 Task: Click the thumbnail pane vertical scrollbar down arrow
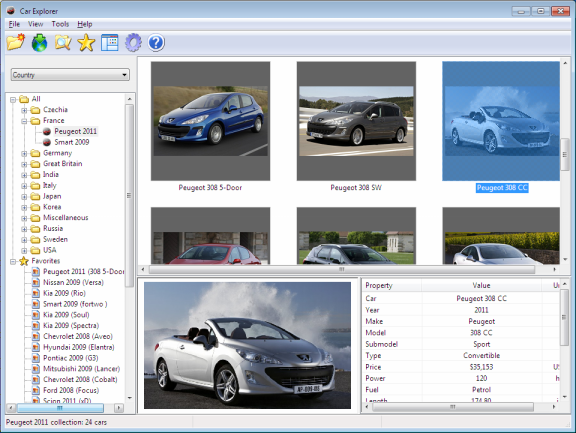pos(565,259)
